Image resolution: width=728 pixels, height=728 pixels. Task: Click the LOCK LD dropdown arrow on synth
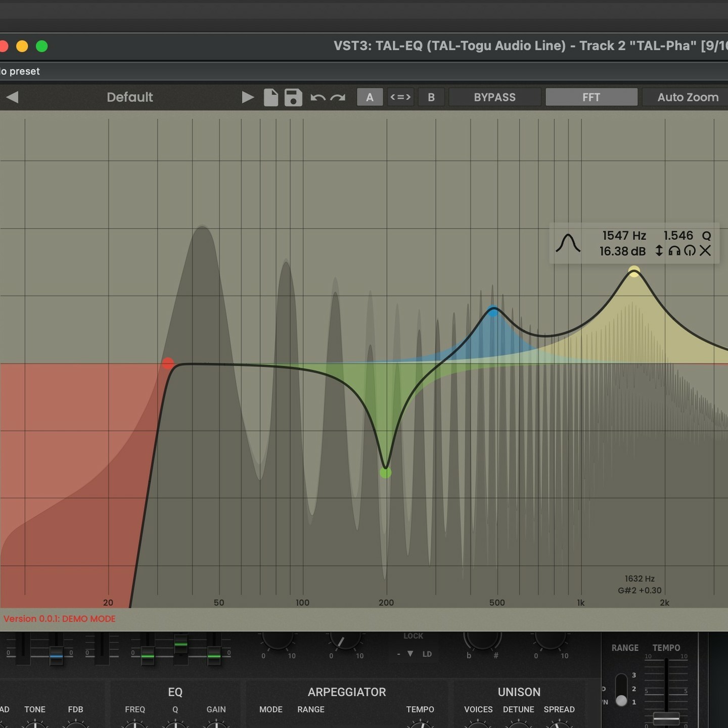click(410, 654)
